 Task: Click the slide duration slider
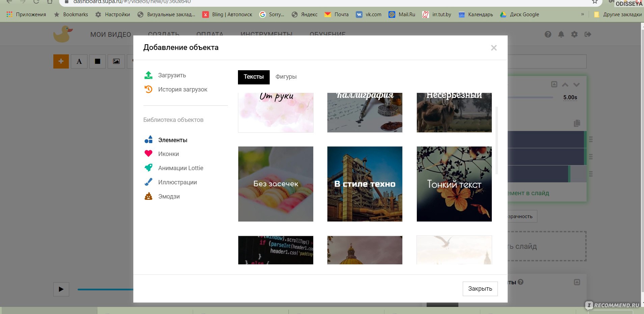(x=531, y=97)
